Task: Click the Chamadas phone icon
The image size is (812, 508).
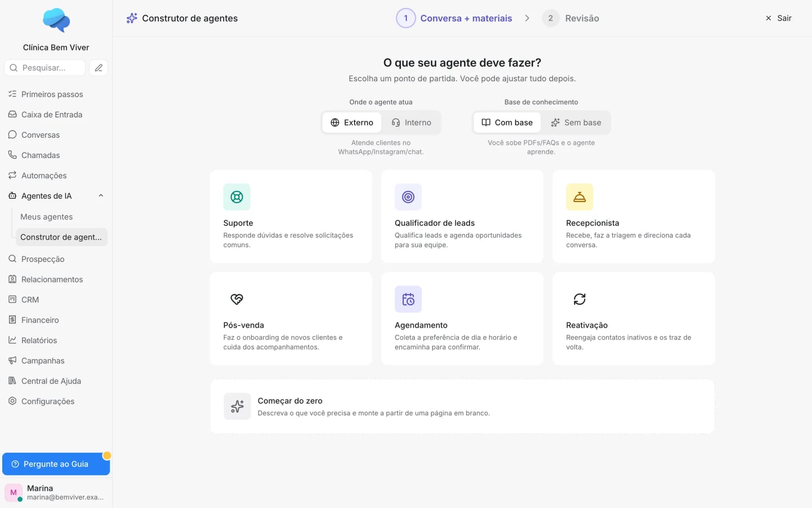Action: (13, 155)
